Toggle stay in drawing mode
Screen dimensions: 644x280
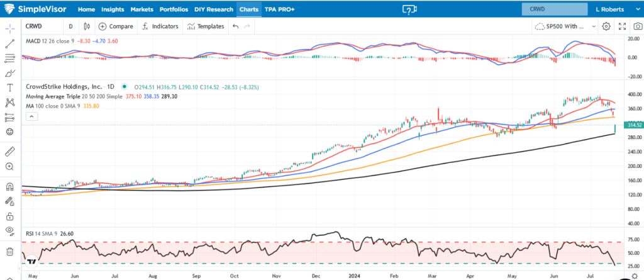click(10, 201)
